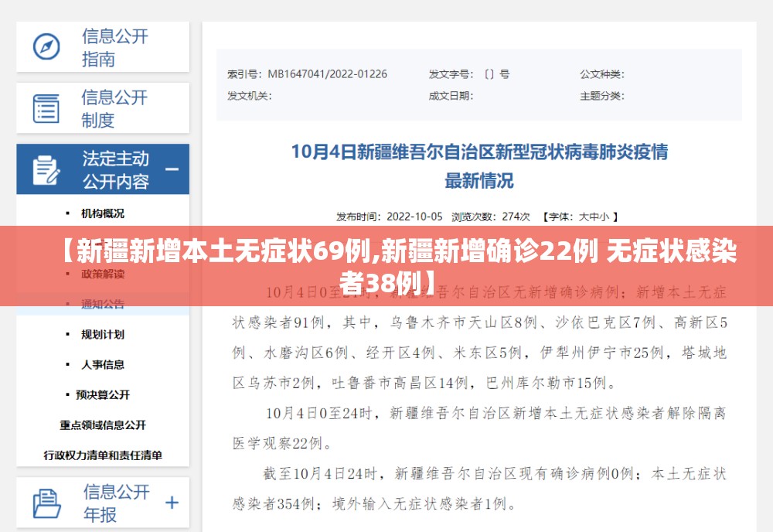
Task: Click the list icon for 信息公开制度
Action: tap(46, 108)
